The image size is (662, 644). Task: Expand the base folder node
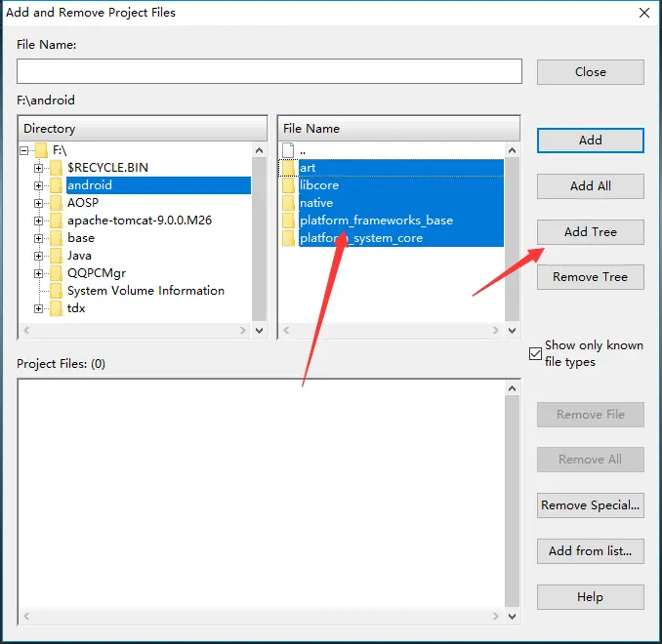pos(38,238)
